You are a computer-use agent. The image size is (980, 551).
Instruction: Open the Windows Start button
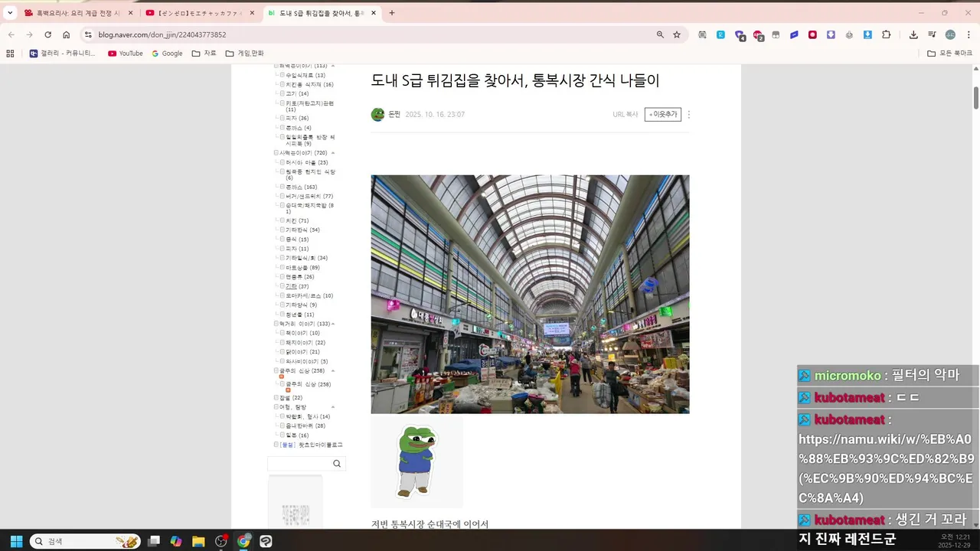click(x=16, y=541)
